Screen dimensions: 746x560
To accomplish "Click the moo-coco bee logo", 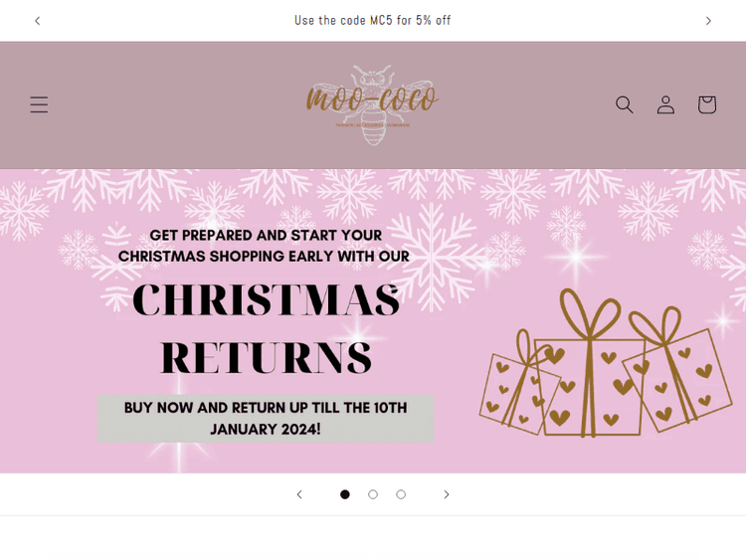I will click(x=373, y=105).
